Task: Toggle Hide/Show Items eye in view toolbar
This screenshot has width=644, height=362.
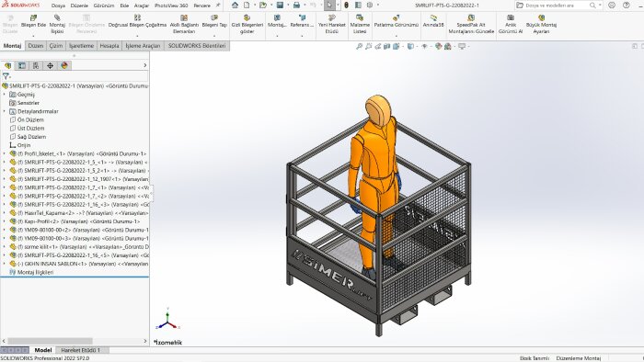Action: (425, 46)
